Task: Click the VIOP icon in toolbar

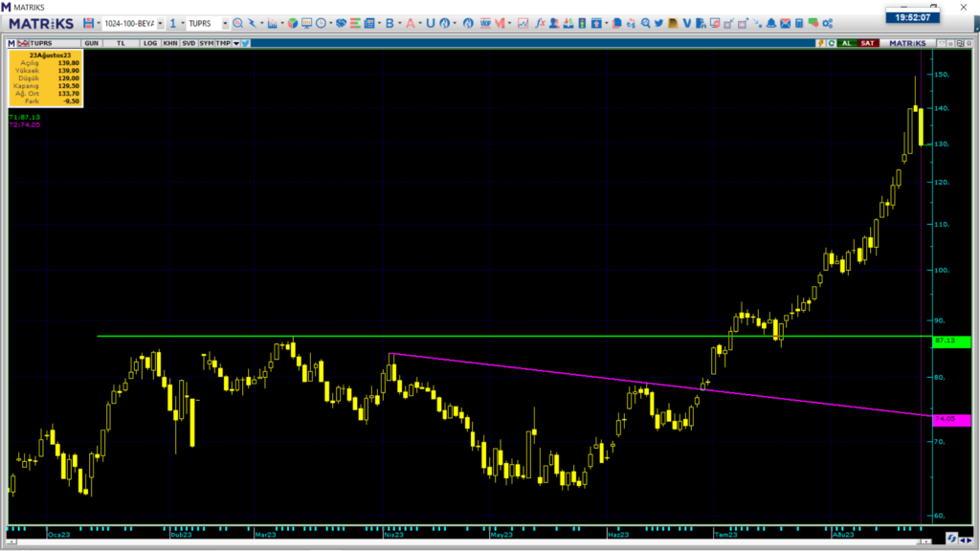Action: [485, 23]
